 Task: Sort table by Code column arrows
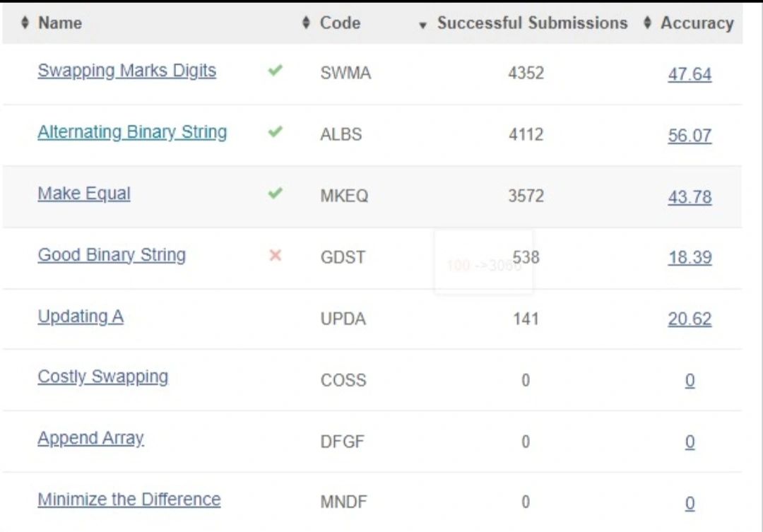point(306,23)
